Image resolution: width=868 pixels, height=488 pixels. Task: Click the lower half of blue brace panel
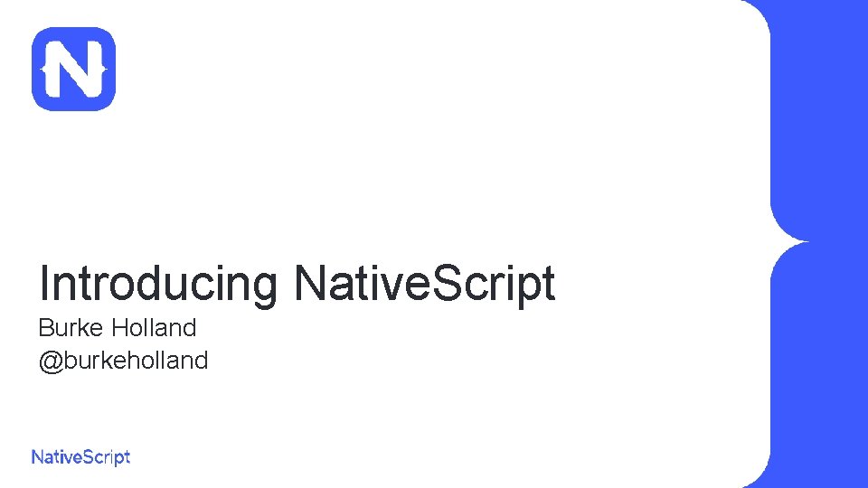[x=819, y=365]
